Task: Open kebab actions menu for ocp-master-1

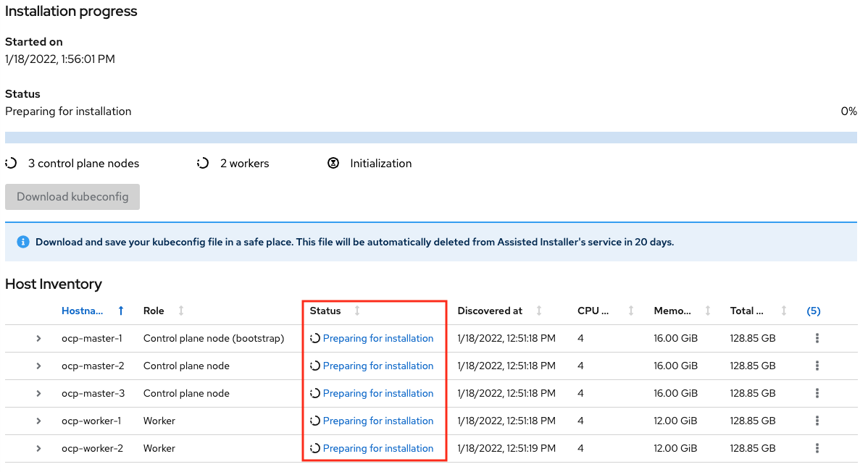Action: tap(817, 338)
